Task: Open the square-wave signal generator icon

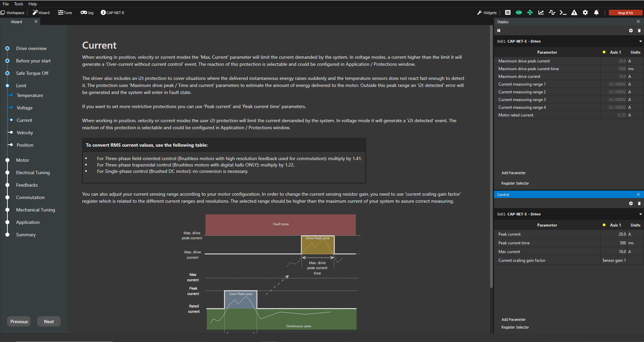Action: (x=552, y=13)
